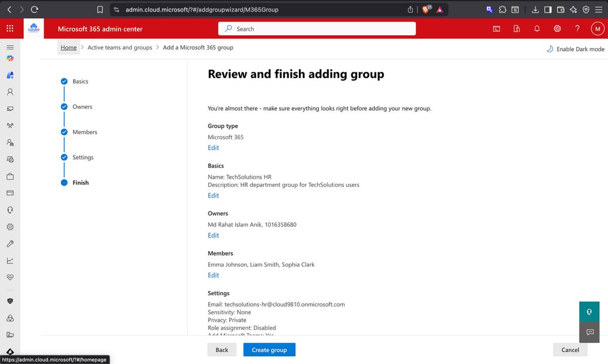Image resolution: width=608 pixels, height=364 pixels.
Task: Open browser extensions puzzle icon
Action: tap(502, 9)
